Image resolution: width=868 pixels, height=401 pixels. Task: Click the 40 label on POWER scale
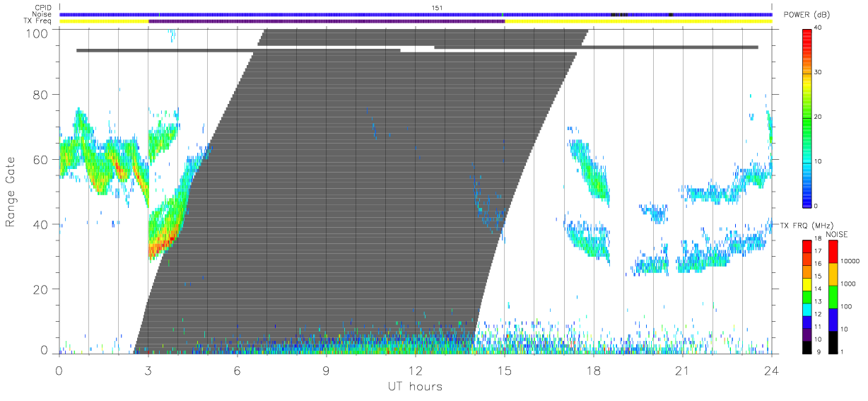[818, 28]
